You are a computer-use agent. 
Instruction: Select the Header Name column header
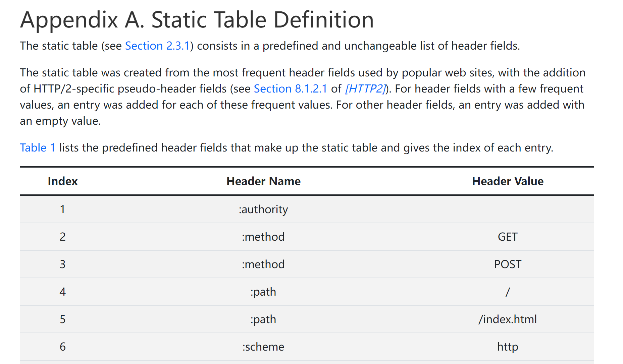click(263, 181)
